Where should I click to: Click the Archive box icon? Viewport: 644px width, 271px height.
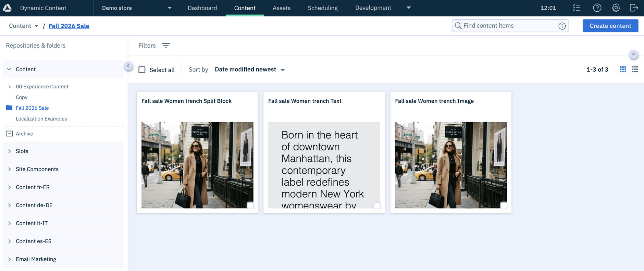pyautogui.click(x=10, y=134)
